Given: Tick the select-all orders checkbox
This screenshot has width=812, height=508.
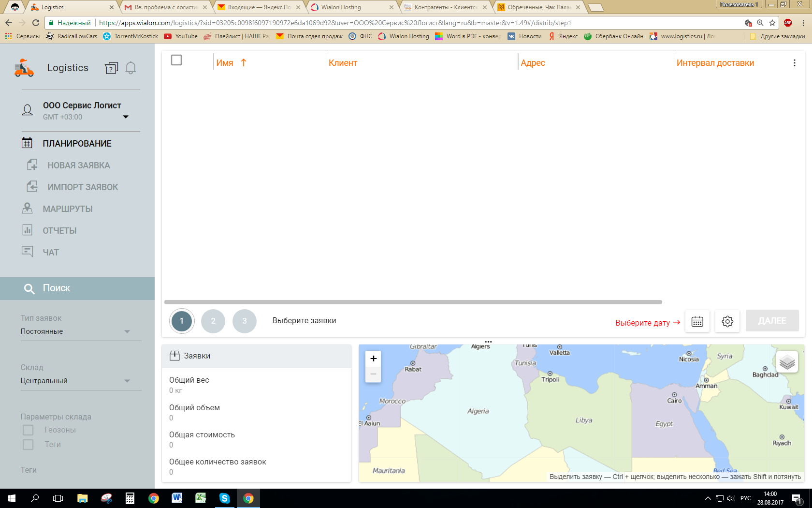Looking at the screenshot, I should click(x=176, y=60).
